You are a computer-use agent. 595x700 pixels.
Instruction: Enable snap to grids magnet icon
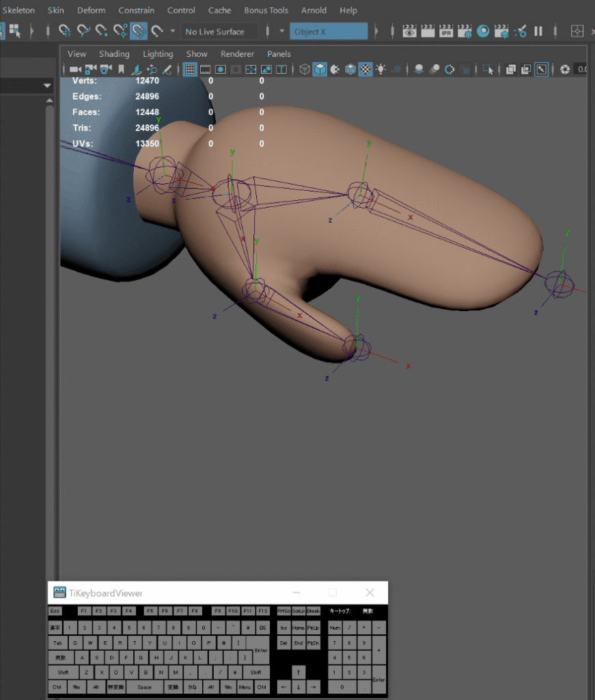(65, 31)
